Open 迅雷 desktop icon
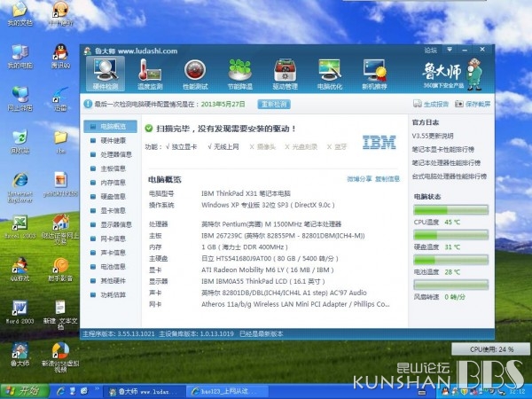 pos(60,98)
